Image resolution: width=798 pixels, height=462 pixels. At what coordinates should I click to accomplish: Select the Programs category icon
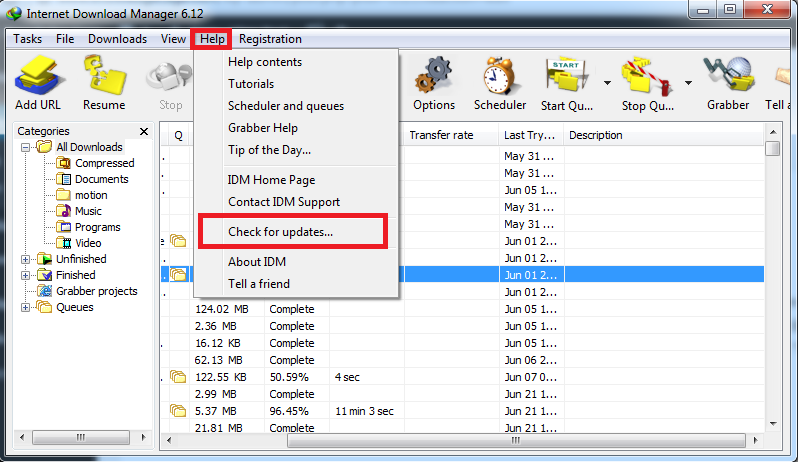64,226
